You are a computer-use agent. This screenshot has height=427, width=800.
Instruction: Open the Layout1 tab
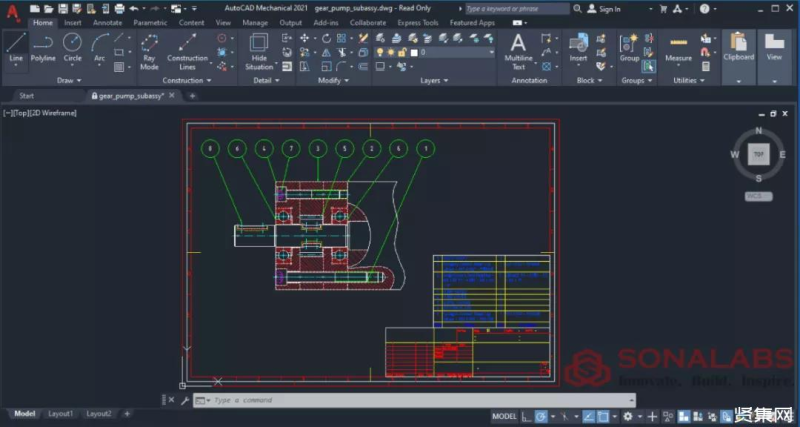[61, 413]
